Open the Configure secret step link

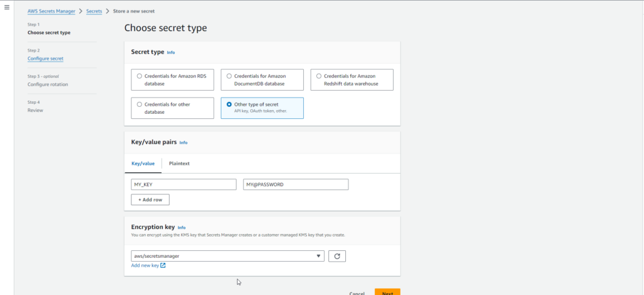point(45,58)
